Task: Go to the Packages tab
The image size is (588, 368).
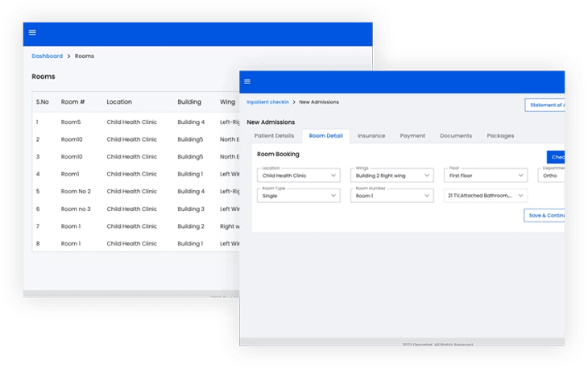Action: 500,136
